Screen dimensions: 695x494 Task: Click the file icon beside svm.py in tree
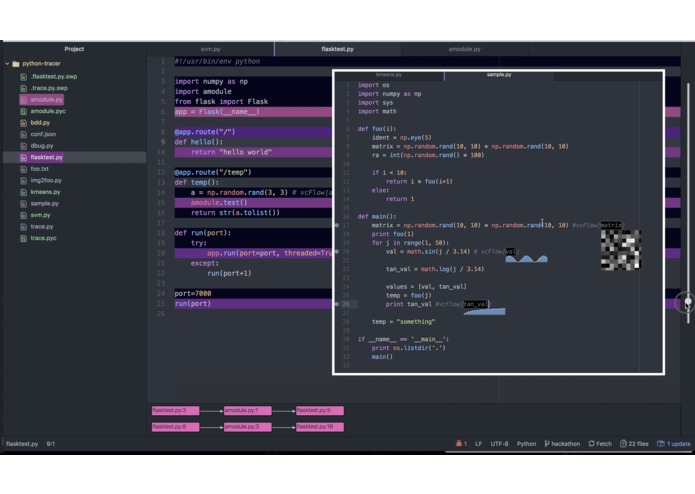pyautogui.click(x=23, y=215)
